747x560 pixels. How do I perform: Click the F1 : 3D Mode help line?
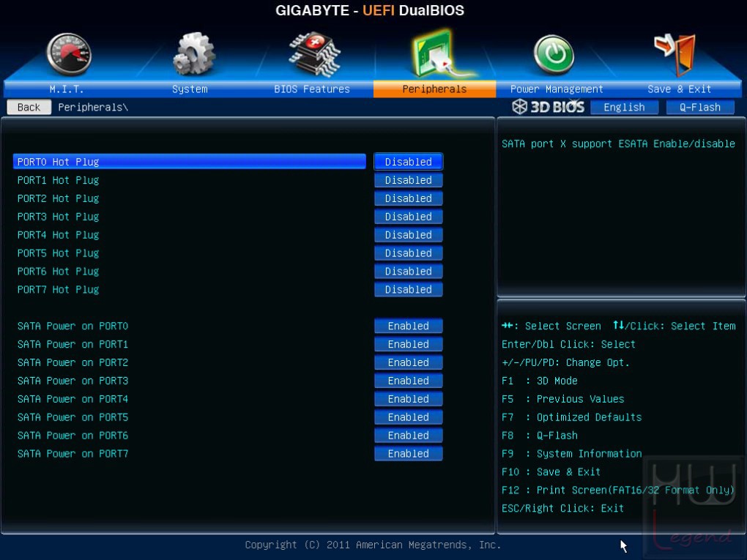point(540,381)
